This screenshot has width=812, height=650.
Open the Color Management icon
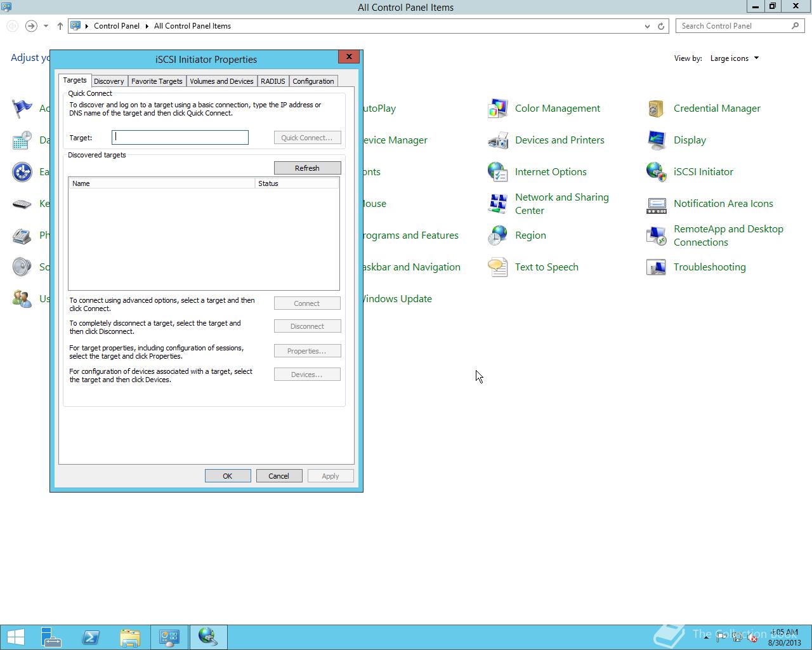point(498,109)
